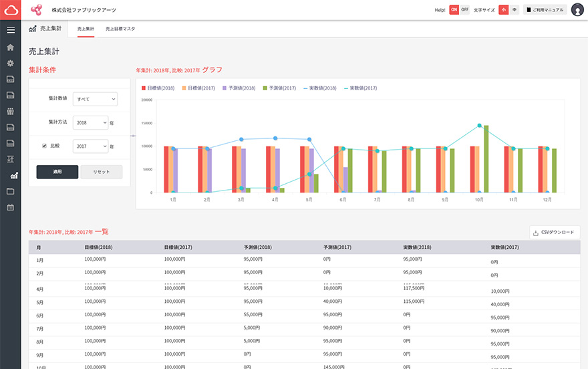
Task: Click the 10月 peak data point on chart
Action: pyautogui.click(x=479, y=126)
